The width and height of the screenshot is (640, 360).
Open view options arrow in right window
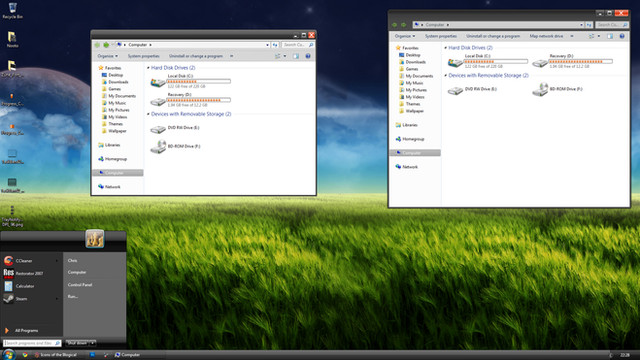point(599,36)
